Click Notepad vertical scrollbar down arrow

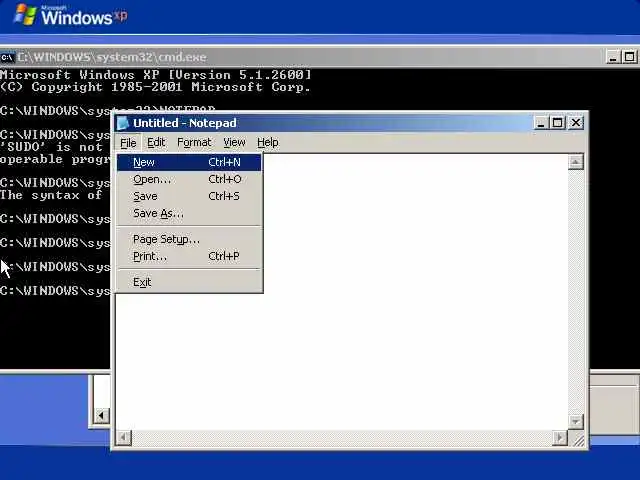coord(576,421)
